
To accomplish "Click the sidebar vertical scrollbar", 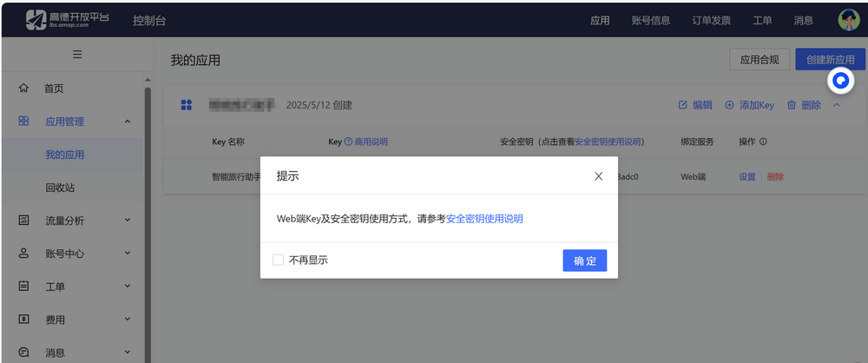I will 148,217.
